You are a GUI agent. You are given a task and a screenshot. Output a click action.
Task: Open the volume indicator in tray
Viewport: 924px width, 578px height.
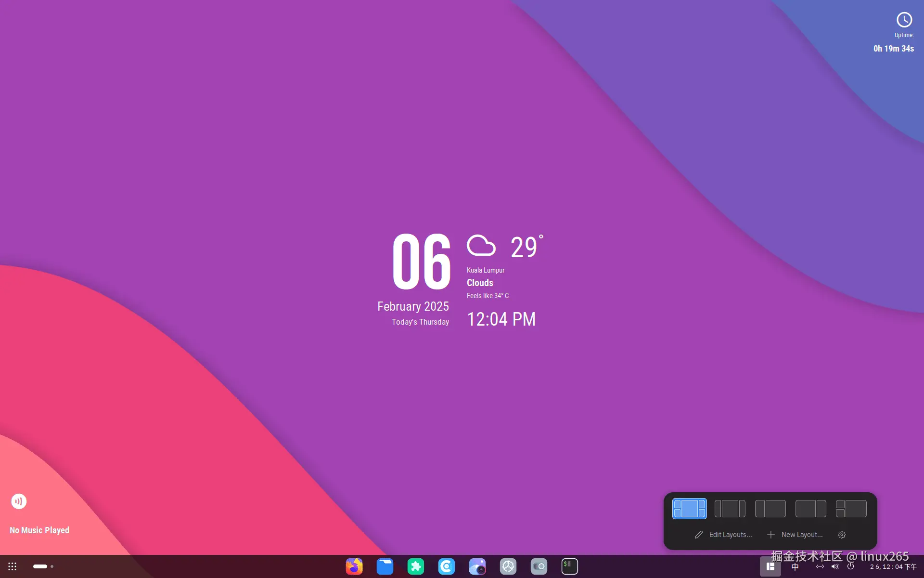point(835,566)
